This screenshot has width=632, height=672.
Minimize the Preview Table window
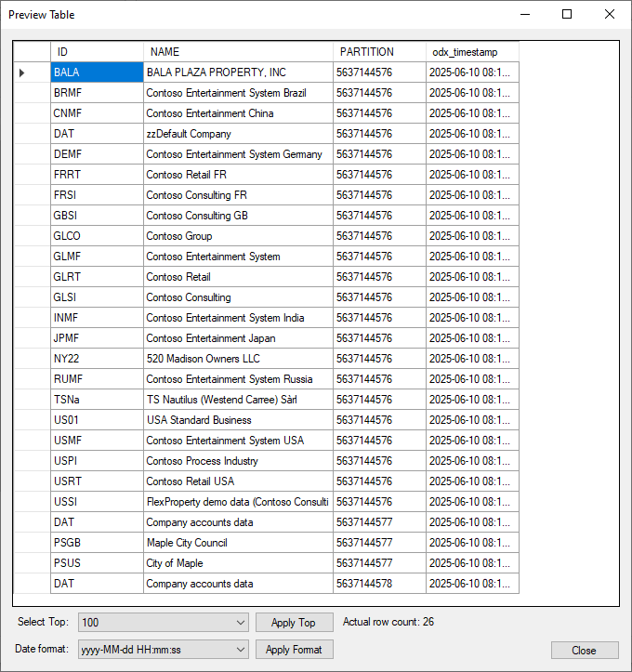click(525, 15)
